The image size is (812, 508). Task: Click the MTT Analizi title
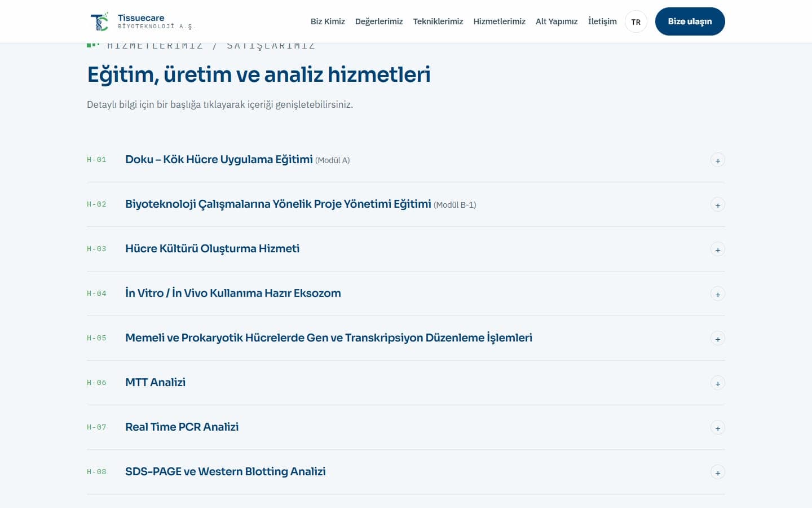(x=155, y=382)
